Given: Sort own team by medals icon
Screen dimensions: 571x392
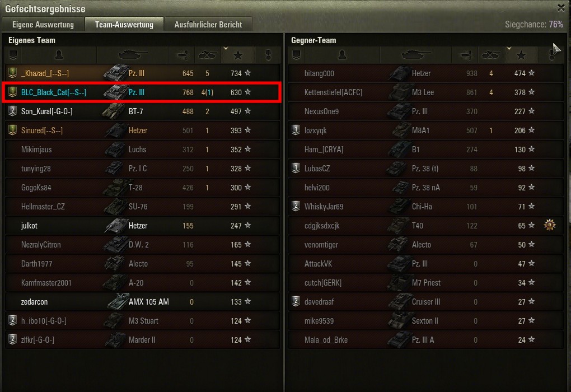Looking at the screenshot, I should [x=269, y=55].
